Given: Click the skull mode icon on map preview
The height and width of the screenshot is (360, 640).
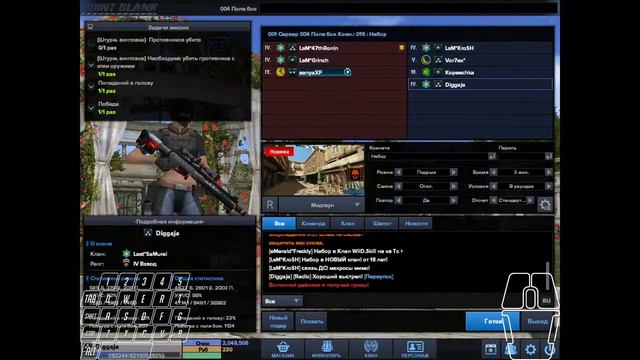Looking at the screenshot, I should click(355, 176).
